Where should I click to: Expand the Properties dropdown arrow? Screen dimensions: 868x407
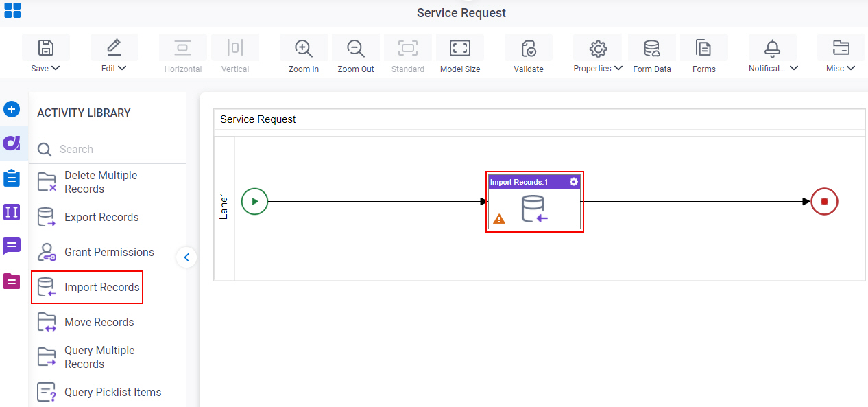coord(618,68)
